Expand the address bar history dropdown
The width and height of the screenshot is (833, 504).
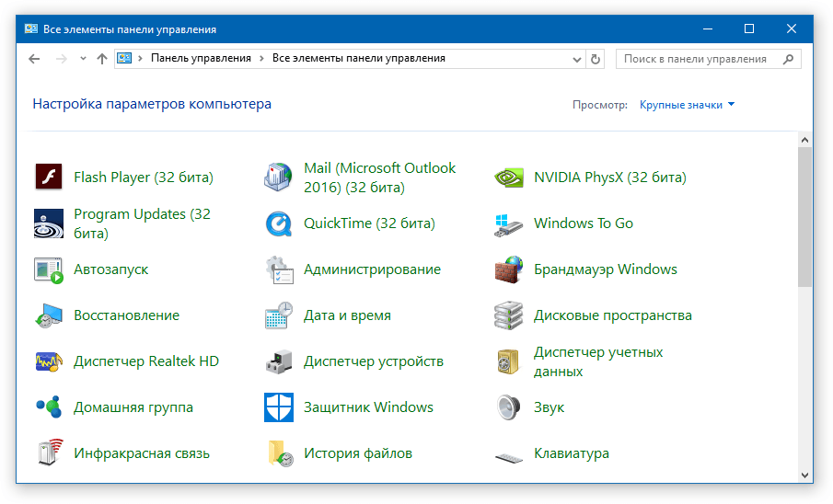(x=577, y=59)
